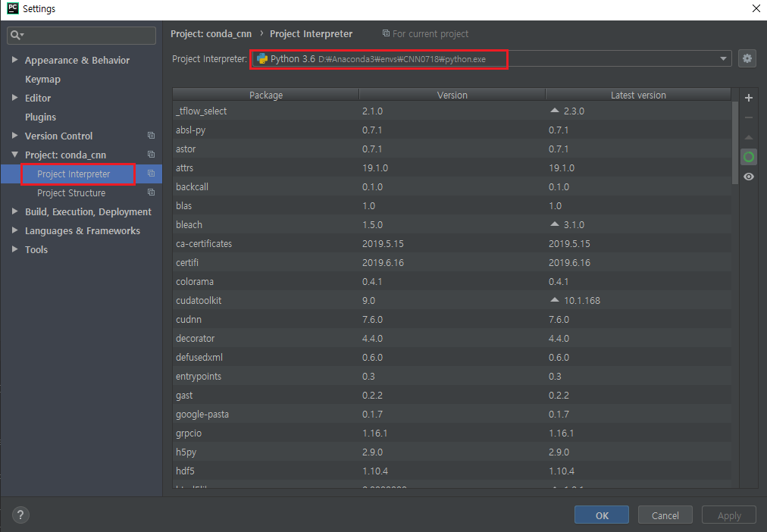Toggle the green Conda environment icon

pos(748,157)
